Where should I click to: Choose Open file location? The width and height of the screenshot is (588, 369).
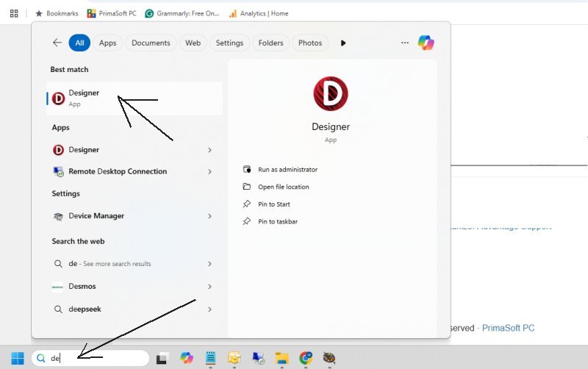284,187
